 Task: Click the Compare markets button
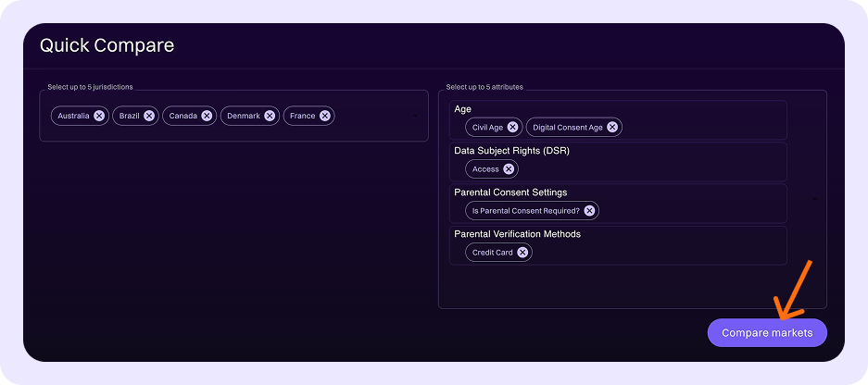point(766,333)
